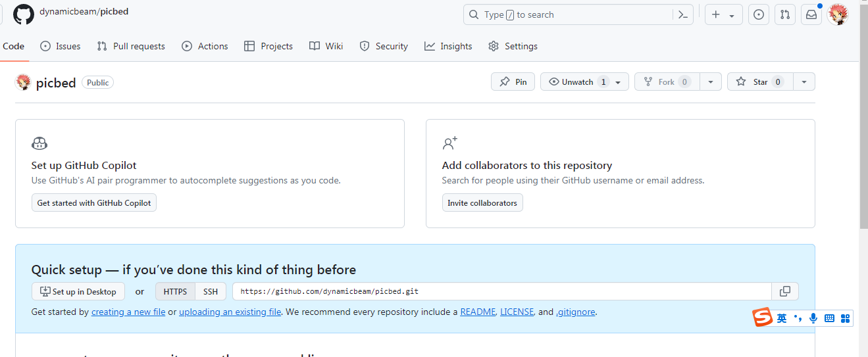
Task: Open the create new plus dropdown
Action: click(x=724, y=14)
